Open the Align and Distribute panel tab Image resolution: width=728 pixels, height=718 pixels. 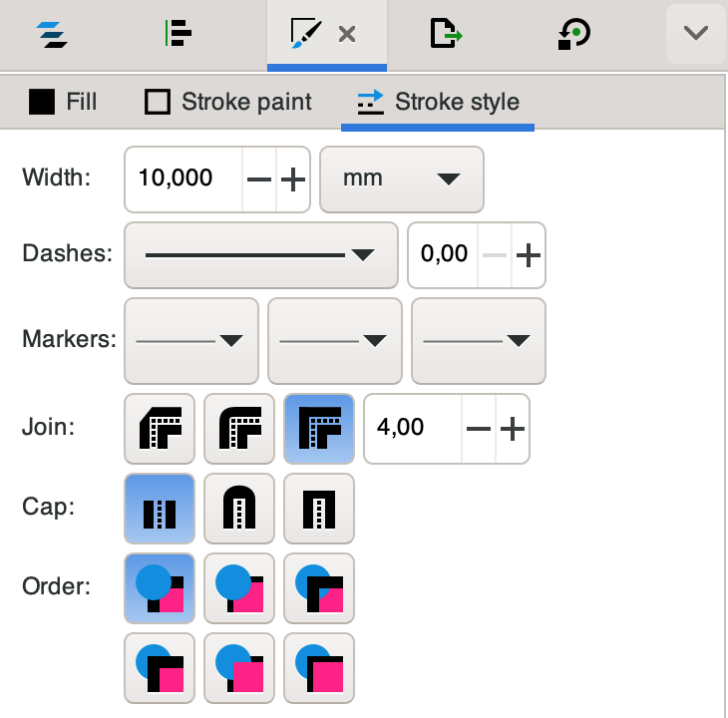(179, 34)
